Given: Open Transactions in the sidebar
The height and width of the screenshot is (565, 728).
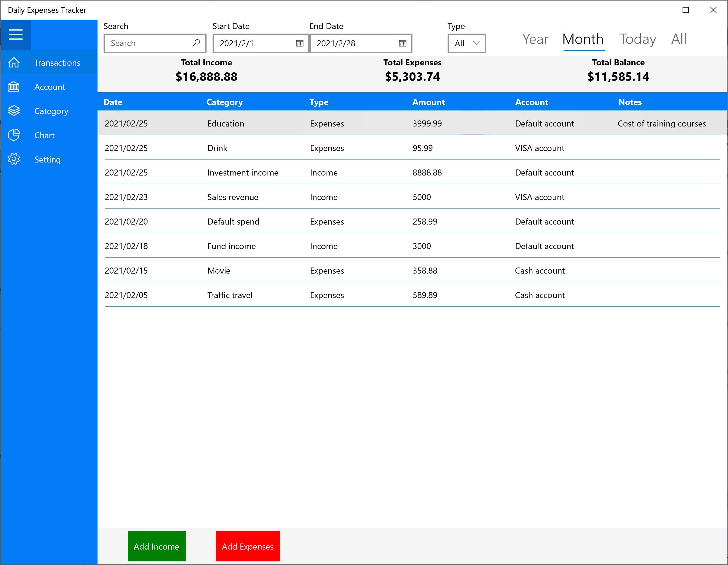Looking at the screenshot, I should point(49,63).
